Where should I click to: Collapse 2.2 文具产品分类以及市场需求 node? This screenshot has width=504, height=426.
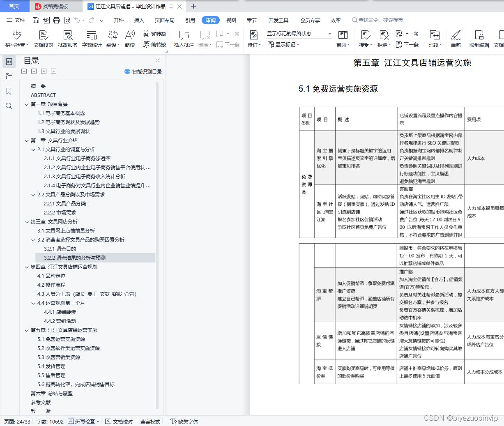[33, 195]
